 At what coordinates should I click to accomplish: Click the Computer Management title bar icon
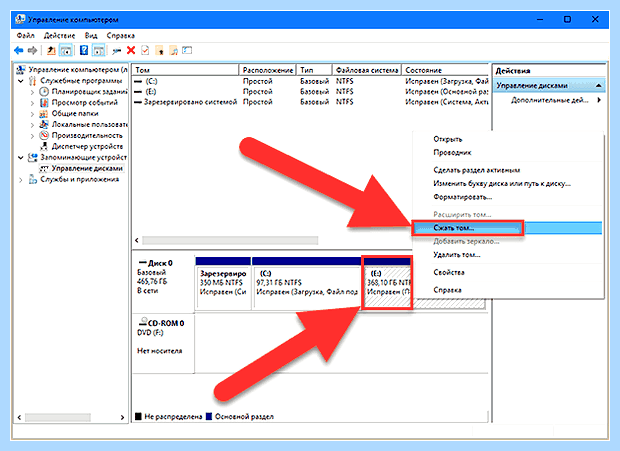20,19
